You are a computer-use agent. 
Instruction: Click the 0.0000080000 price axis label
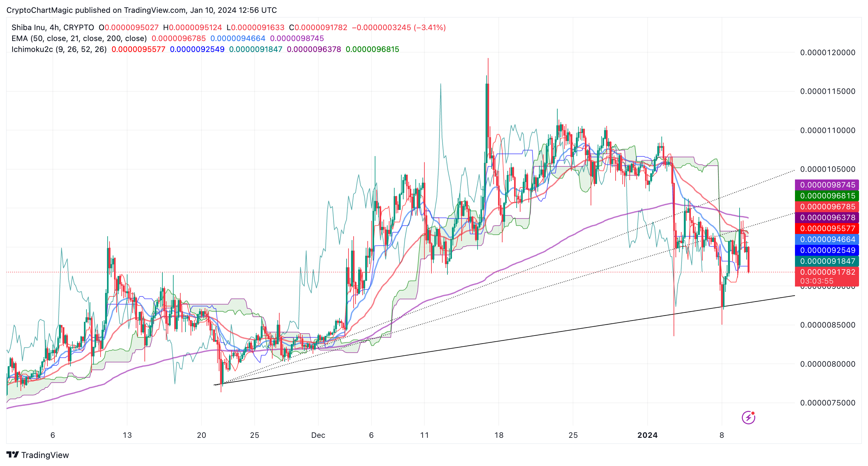(x=828, y=364)
